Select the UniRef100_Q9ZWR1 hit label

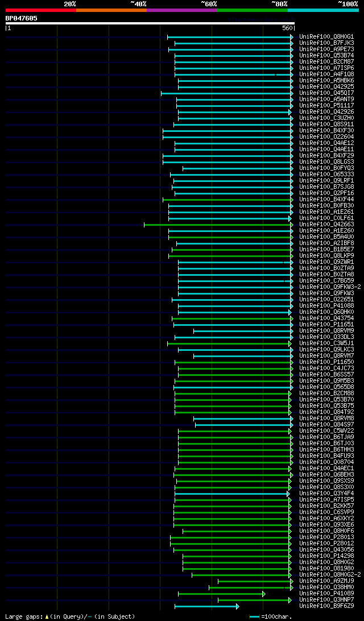[327, 262]
